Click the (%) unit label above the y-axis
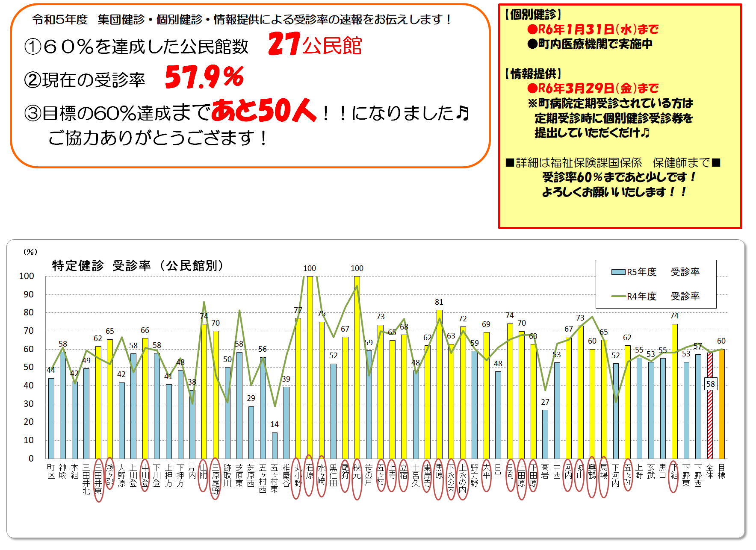Viewport: 756px width, 550px height. tap(30, 252)
